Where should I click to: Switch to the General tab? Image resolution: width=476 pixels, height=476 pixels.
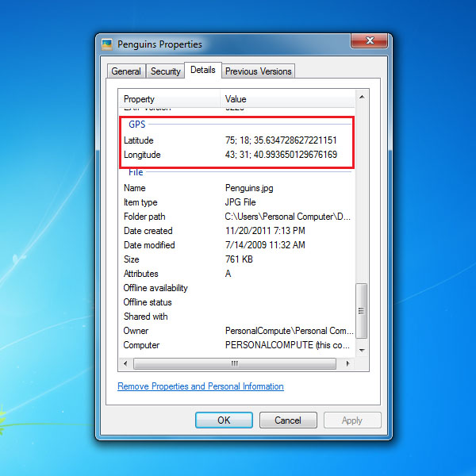(126, 71)
